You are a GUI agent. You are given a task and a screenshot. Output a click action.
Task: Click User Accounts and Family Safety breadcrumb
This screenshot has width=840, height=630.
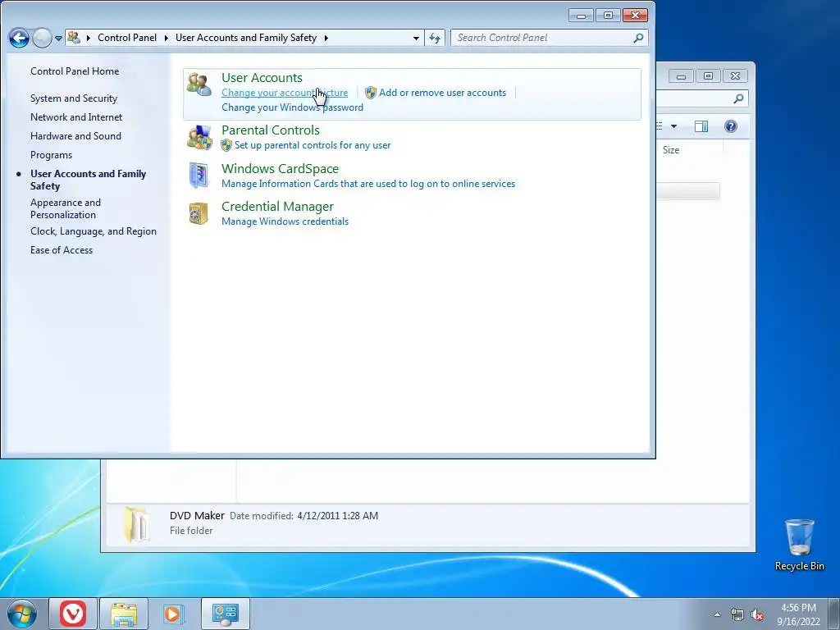tap(246, 38)
